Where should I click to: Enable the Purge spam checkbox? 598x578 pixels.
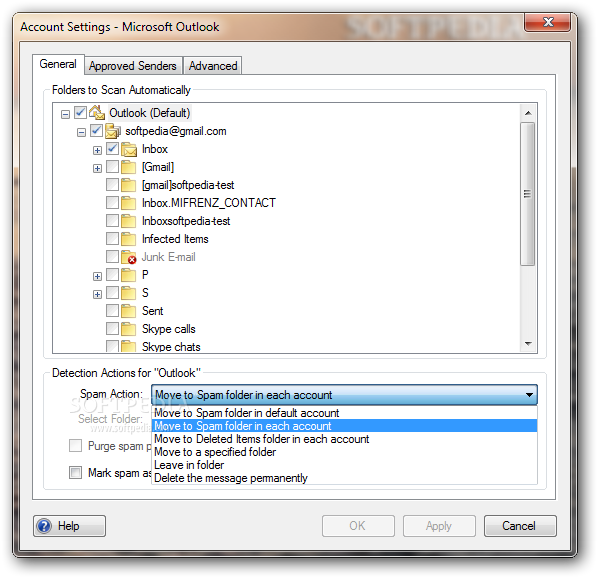point(76,445)
